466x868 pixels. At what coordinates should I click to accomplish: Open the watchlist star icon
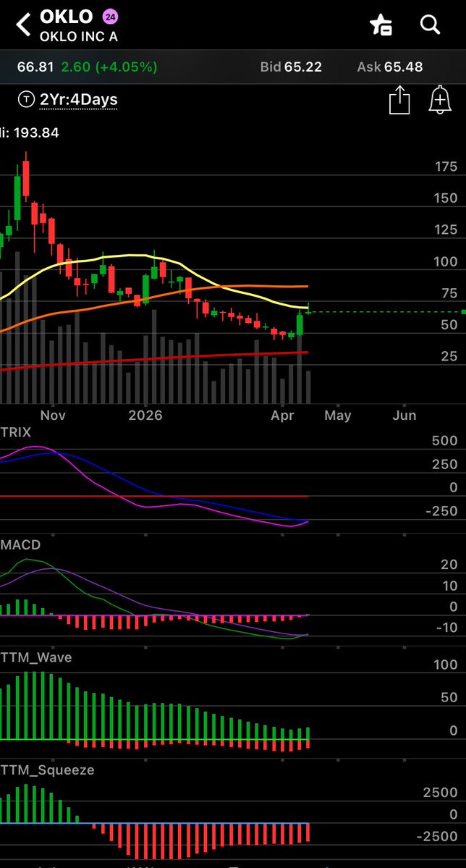tap(381, 25)
